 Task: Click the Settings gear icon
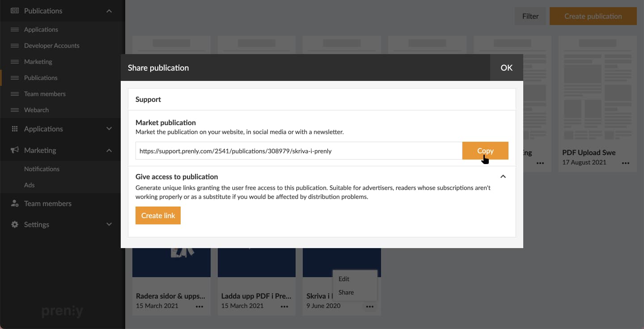[15, 224]
